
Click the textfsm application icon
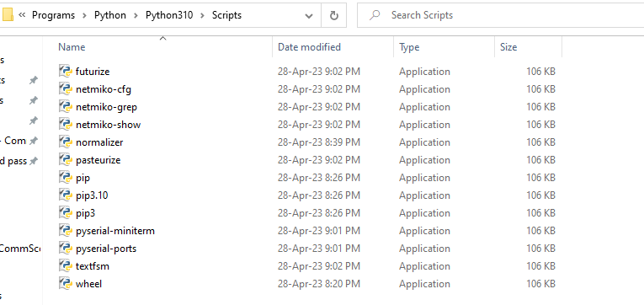66,266
